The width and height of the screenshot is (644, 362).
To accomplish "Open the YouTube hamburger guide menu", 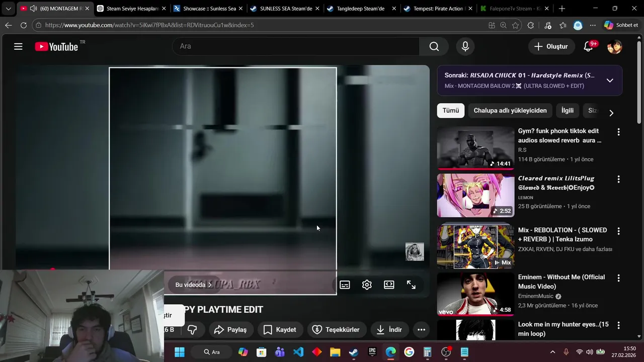I will [x=18, y=47].
